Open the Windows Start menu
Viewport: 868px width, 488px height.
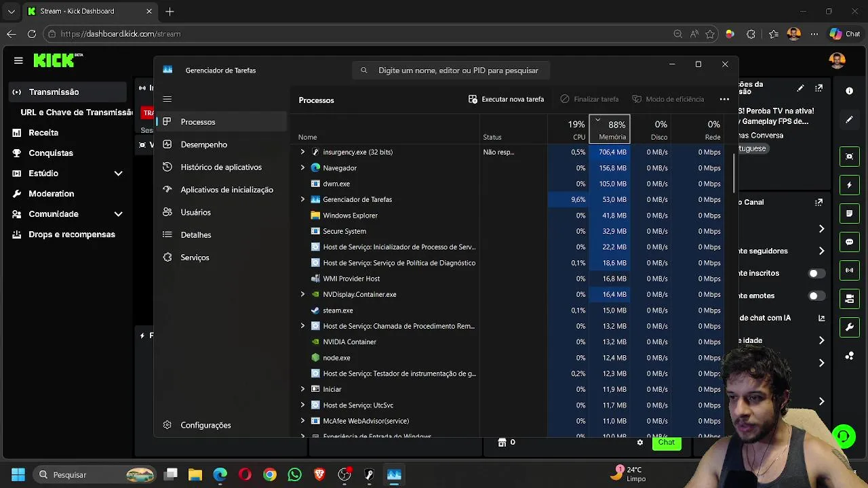[x=18, y=474]
